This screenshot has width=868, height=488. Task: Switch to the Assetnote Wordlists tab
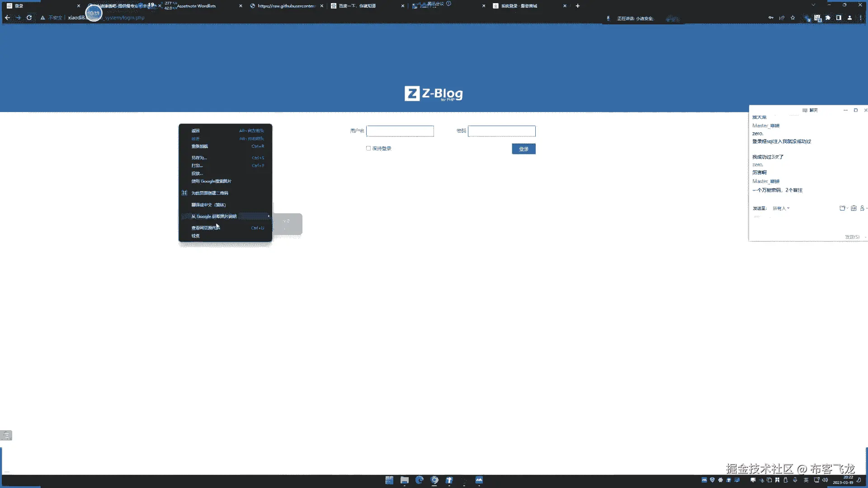(x=197, y=6)
